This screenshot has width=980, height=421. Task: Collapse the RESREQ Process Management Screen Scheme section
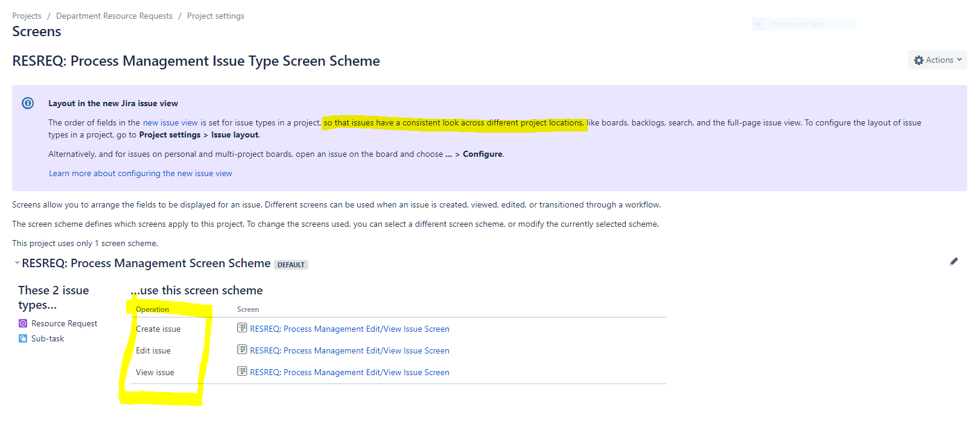point(17,263)
